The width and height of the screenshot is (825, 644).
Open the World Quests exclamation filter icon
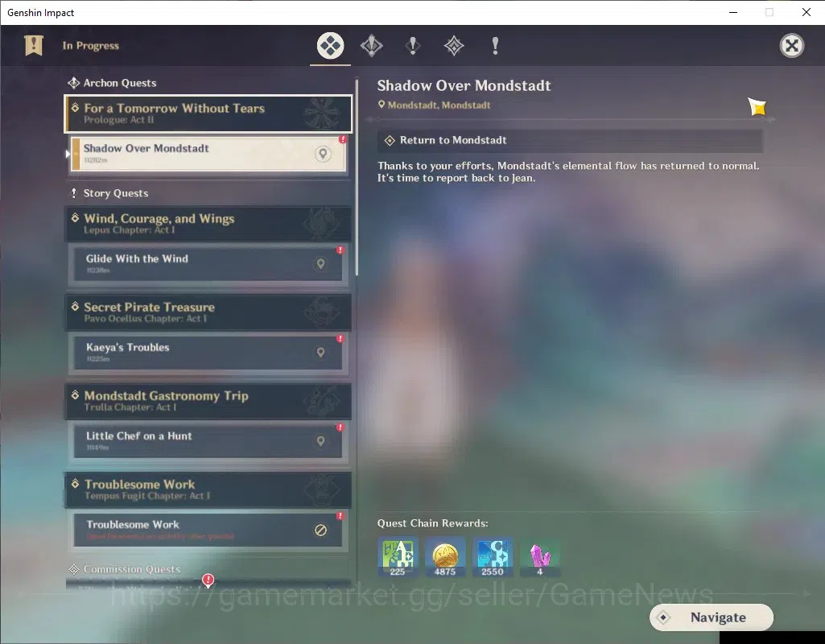tap(495, 46)
